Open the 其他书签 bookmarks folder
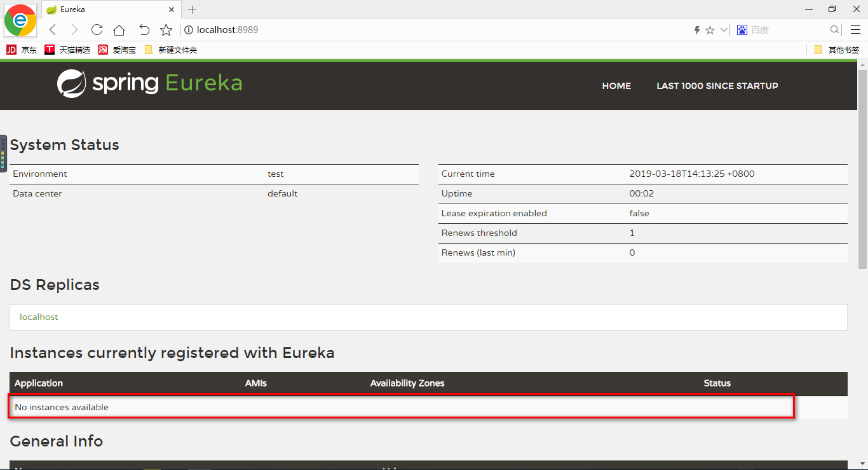The image size is (868, 470). (836, 50)
